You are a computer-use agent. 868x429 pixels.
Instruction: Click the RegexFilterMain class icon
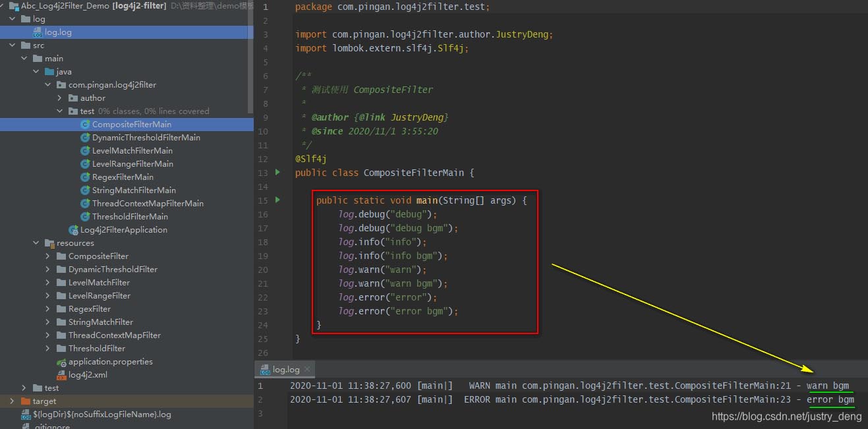tap(85, 177)
